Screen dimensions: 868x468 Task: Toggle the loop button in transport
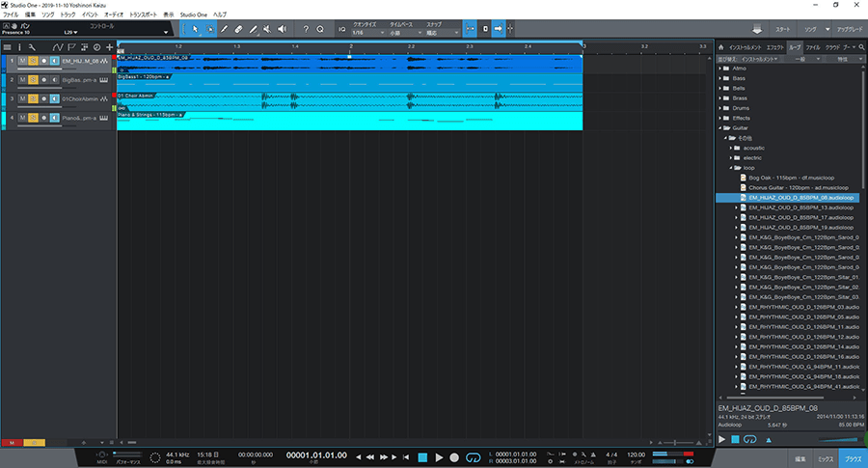(473, 456)
